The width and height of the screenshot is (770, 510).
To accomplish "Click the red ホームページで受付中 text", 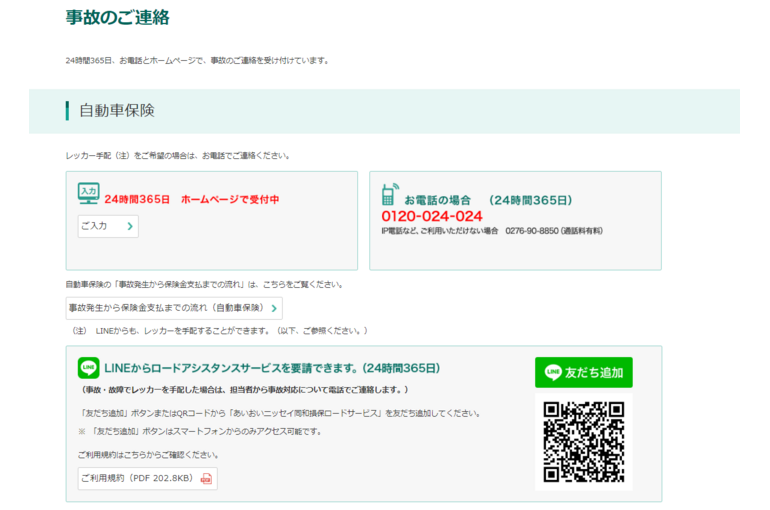I will [230, 200].
